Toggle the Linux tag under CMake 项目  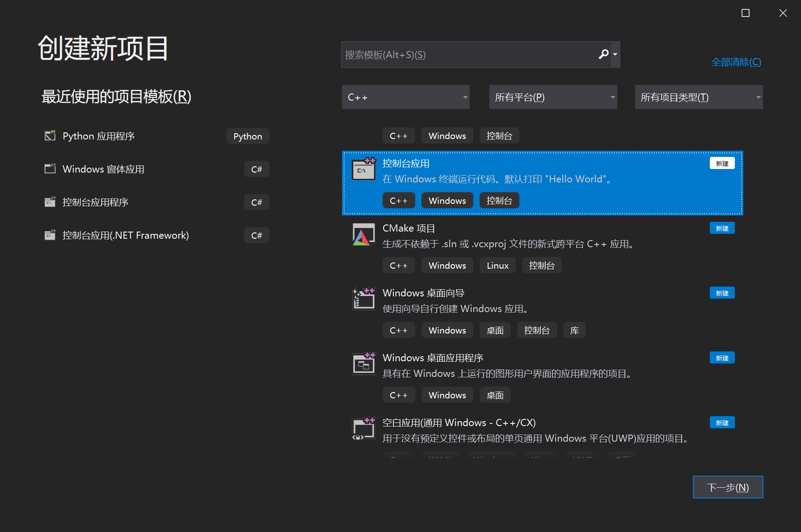coord(497,265)
